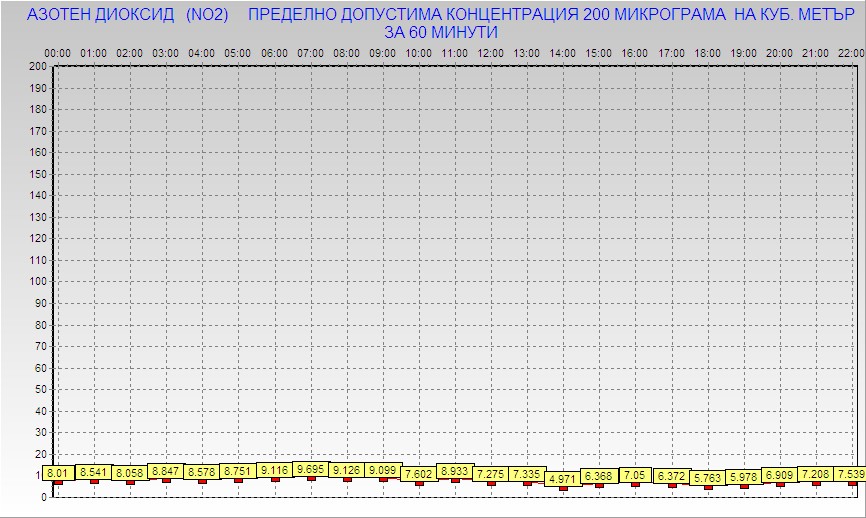Click the 'ЗА 60 МИНУТИ' subtitle text
Screen dimensions: 866x518
pos(440,32)
